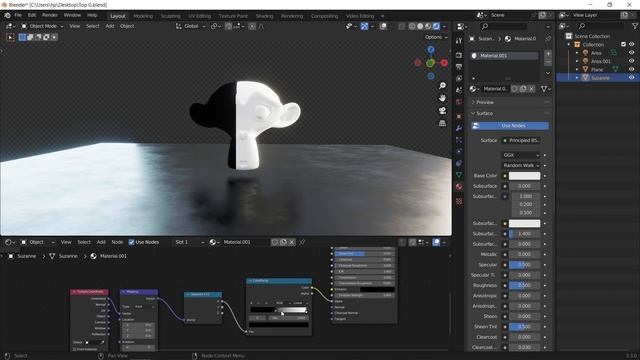Open the Scene properties tab icon
The height and width of the screenshot is (360, 640).
tap(459, 90)
